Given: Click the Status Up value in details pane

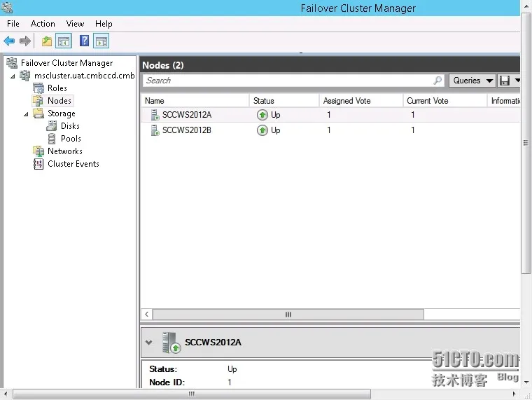Looking at the screenshot, I should coord(232,369).
